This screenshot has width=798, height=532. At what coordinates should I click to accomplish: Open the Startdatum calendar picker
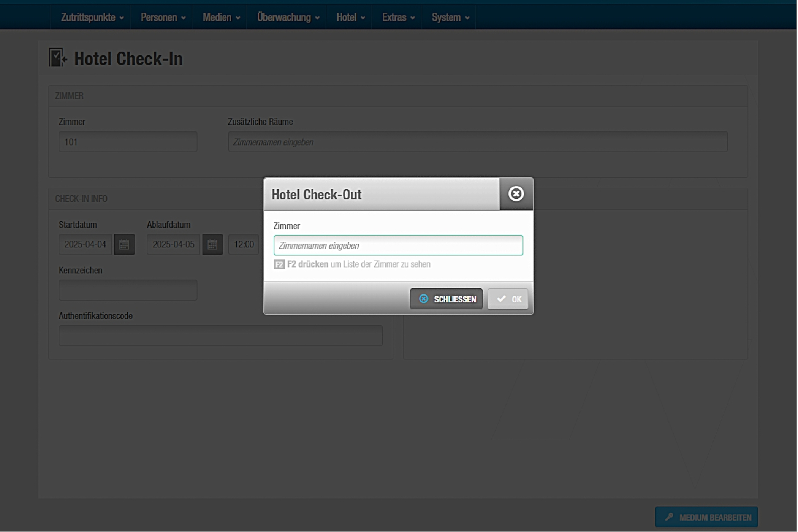(124, 244)
